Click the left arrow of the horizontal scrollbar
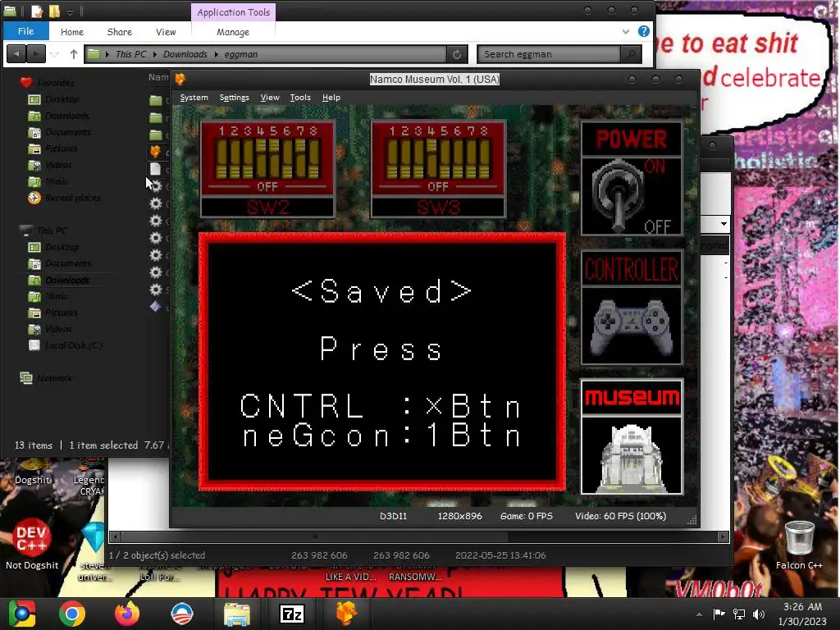The image size is (840, 630). coord(115,536)
